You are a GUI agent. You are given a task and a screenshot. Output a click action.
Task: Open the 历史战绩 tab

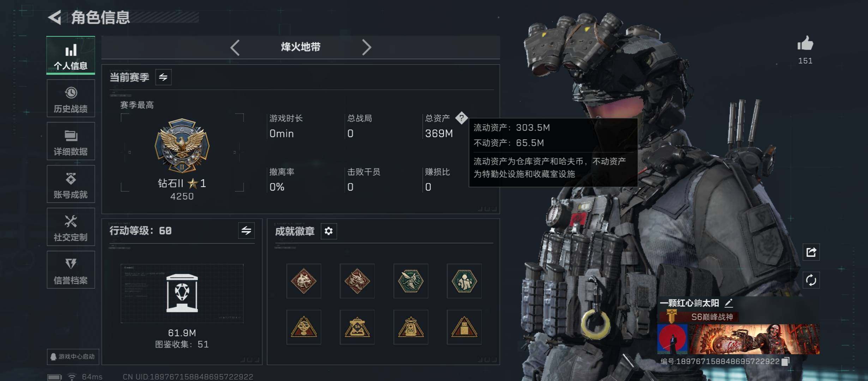(71, 98)
